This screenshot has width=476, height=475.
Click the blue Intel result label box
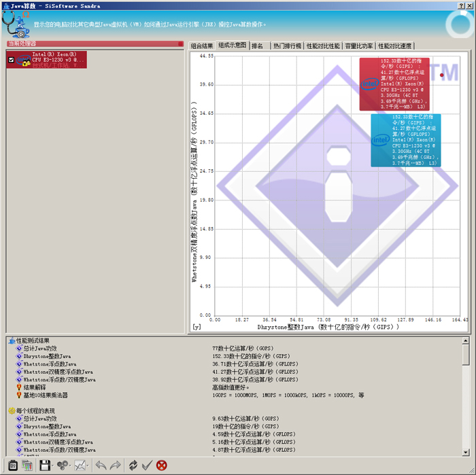[x=406, y=140]
